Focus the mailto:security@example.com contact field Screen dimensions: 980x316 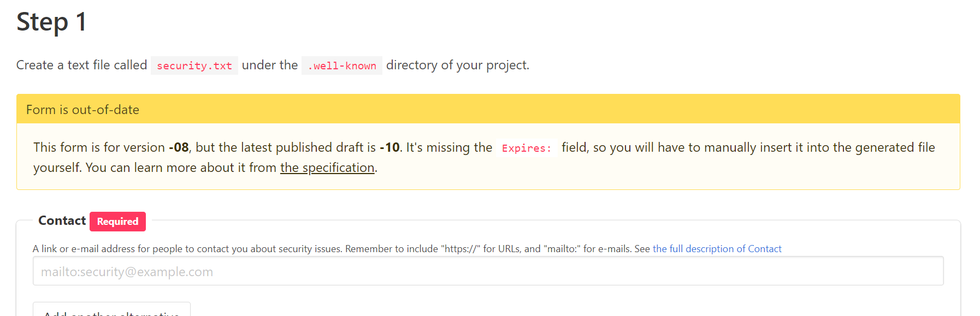[x=488, y=271]
